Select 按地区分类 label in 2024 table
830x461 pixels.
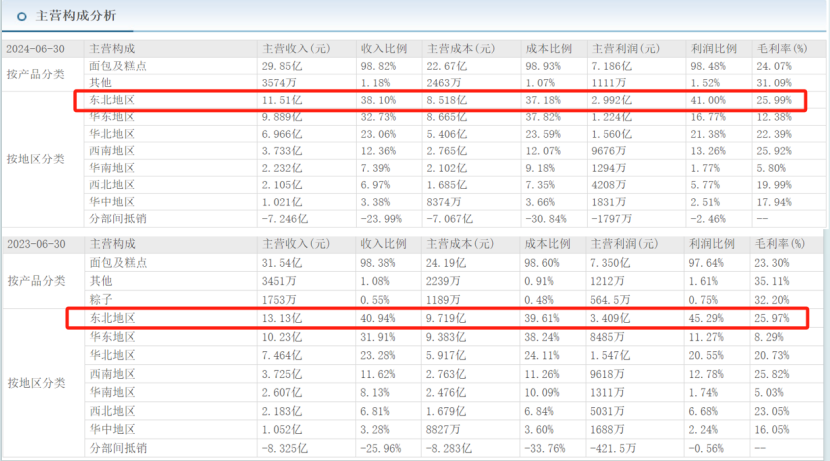click(x=35, y=159)
